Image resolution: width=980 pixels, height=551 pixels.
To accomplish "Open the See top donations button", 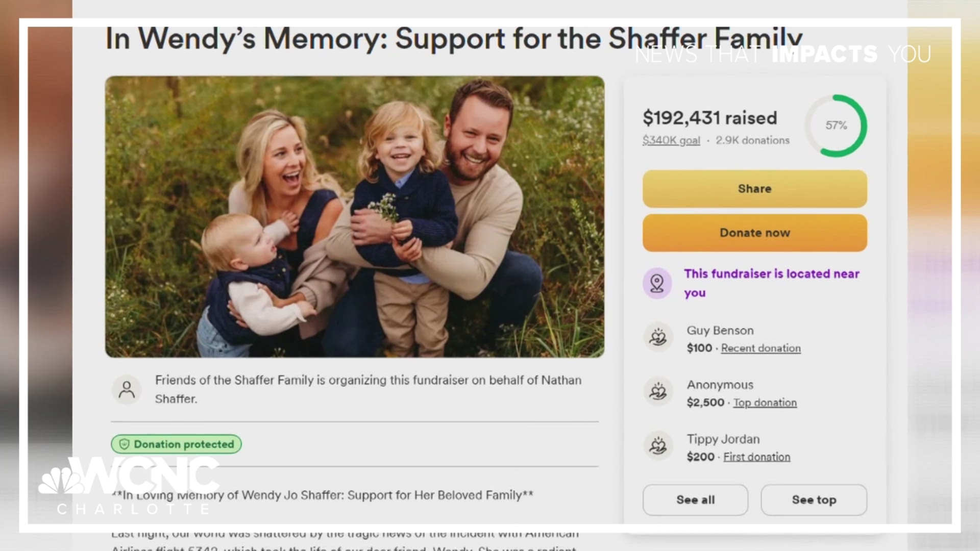I will (814, 500).
